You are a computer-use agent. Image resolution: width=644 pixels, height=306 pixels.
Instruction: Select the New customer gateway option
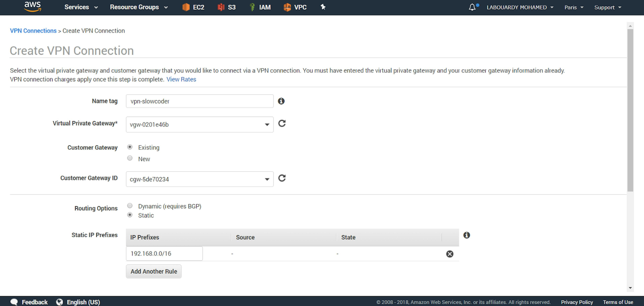(130, 158)
